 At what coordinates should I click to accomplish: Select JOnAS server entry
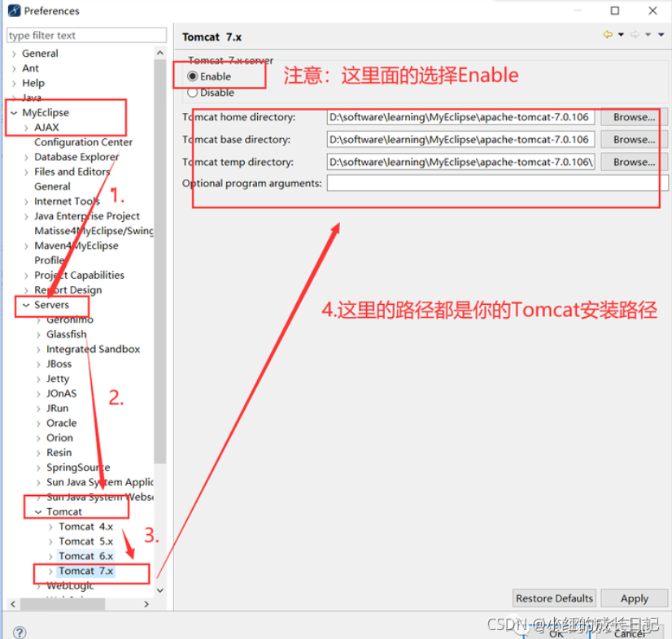click(62, 393)
